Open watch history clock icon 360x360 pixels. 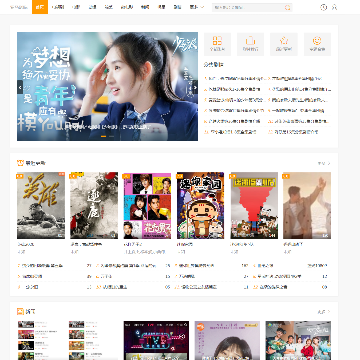[x=323, y=7]
